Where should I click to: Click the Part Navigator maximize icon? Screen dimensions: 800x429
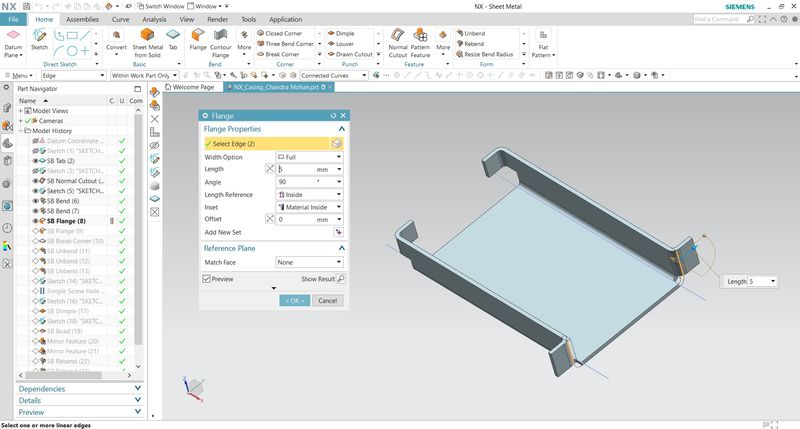pyautogui.click(x=137, y=89)
